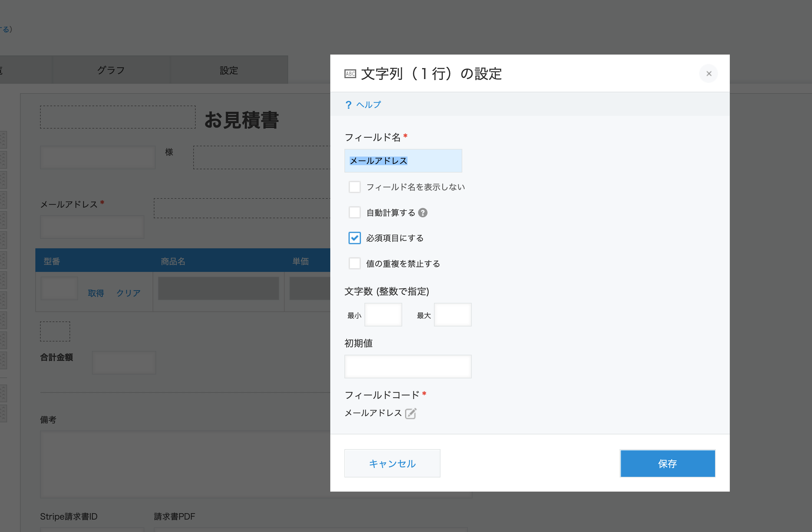Click the field code edit pencil icon

point(410,413)
